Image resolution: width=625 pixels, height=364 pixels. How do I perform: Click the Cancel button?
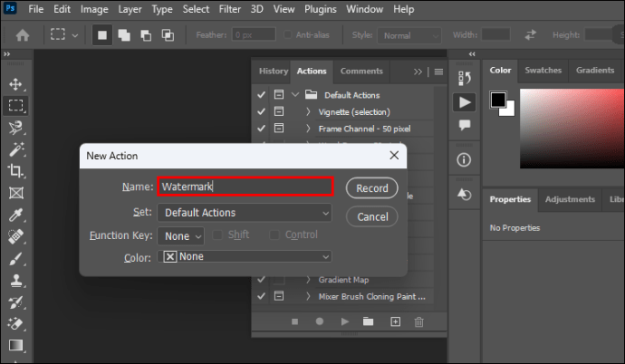[x=371, y=217]
